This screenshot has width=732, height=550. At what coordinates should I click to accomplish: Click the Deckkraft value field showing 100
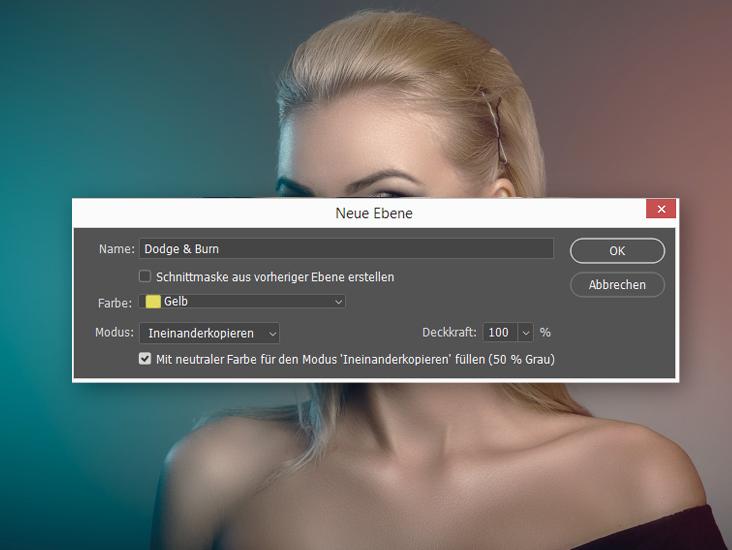499,333
